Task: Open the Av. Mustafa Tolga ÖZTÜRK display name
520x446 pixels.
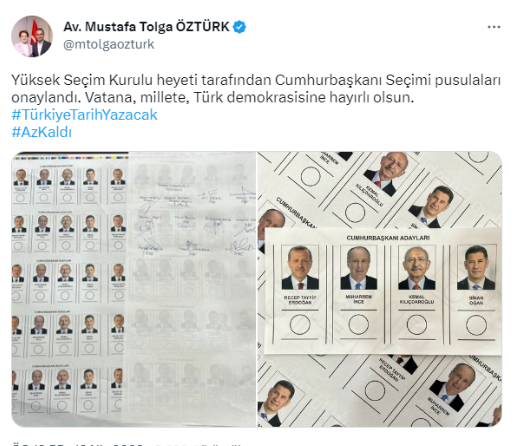Action: 146,27
